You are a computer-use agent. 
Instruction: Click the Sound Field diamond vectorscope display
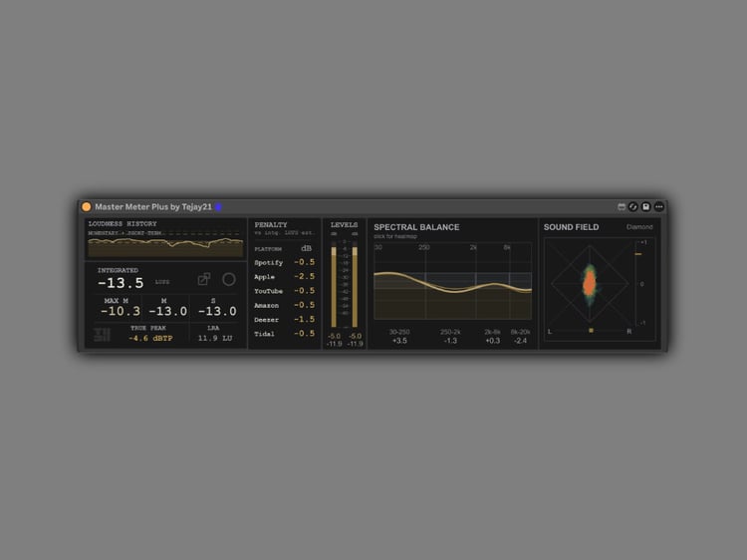tap(590, 285)
